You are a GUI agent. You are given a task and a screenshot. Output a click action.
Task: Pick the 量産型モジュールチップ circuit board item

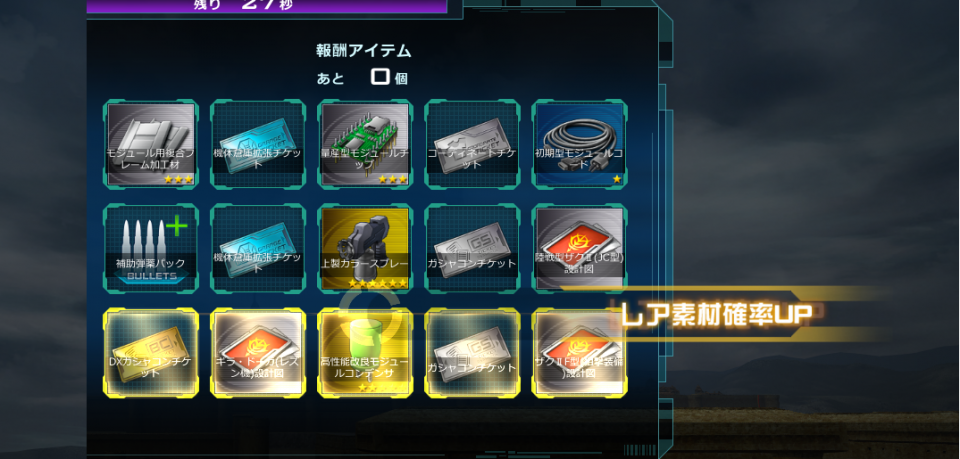pos(365,144)
